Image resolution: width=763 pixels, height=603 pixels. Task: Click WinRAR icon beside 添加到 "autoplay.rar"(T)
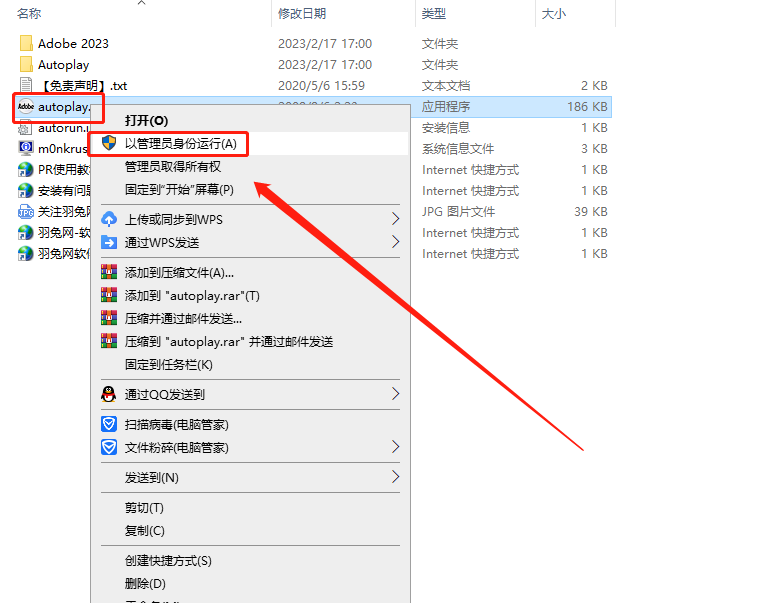click(109, 294)
